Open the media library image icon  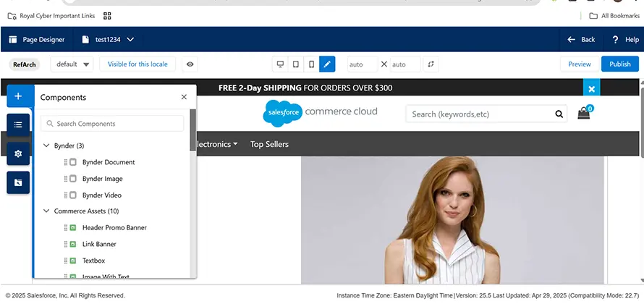point(18,182)
